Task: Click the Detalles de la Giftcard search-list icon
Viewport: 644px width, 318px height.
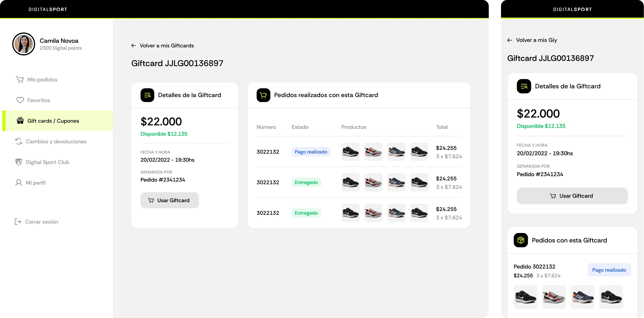Action: point(147,95)
